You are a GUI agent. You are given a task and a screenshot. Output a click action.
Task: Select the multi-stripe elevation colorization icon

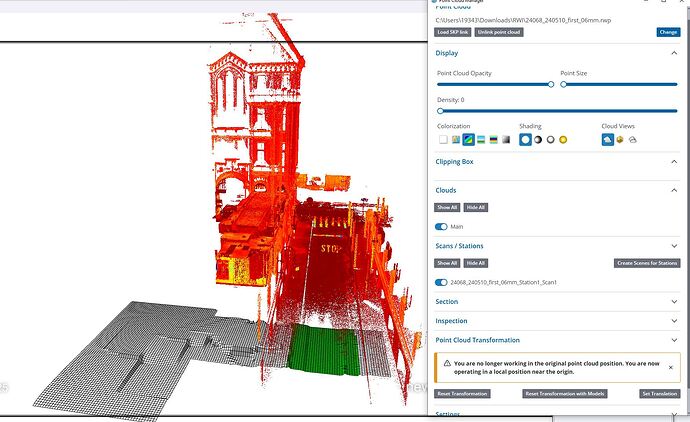point(494,139)
